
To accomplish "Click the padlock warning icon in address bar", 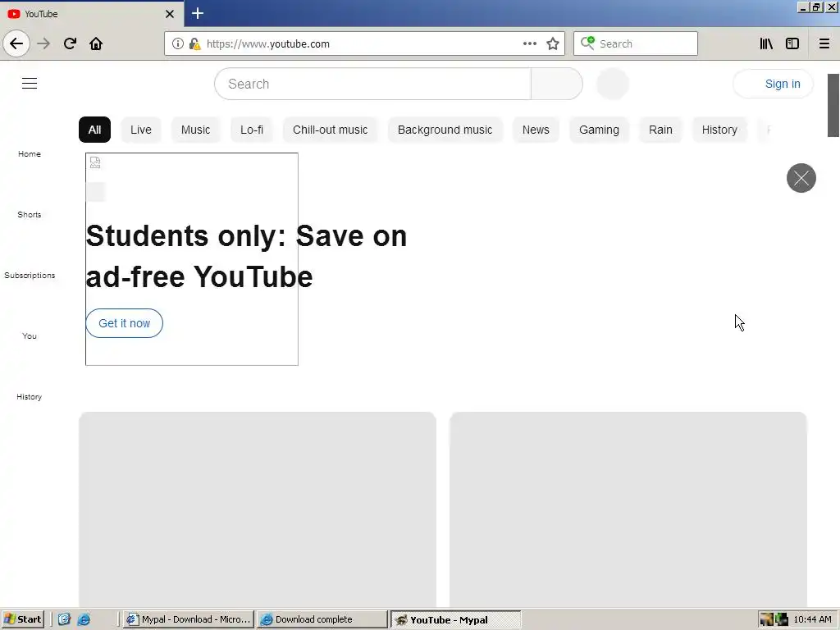I will point(194,43).
